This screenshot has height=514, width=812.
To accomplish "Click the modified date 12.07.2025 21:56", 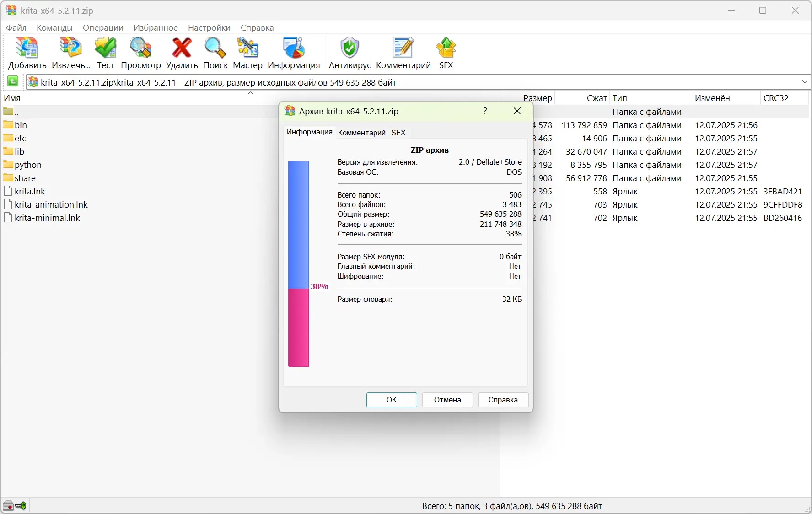I will coord(726,125).
